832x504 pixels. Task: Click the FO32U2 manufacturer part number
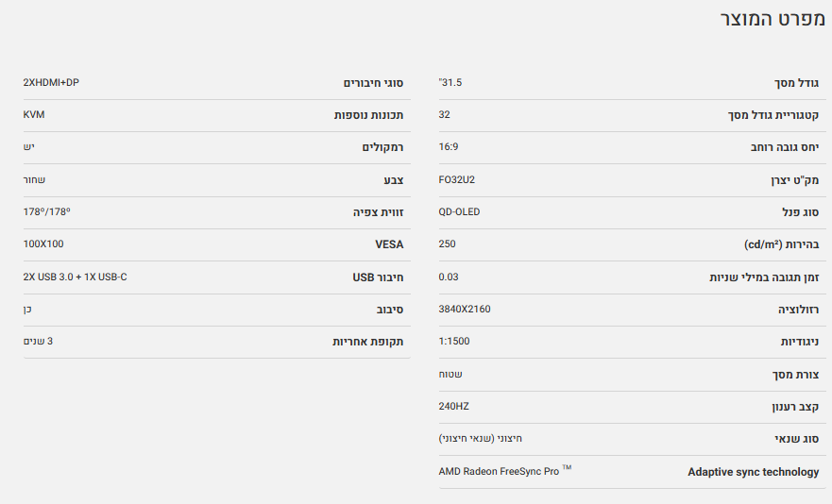click(x=457, y=179)
